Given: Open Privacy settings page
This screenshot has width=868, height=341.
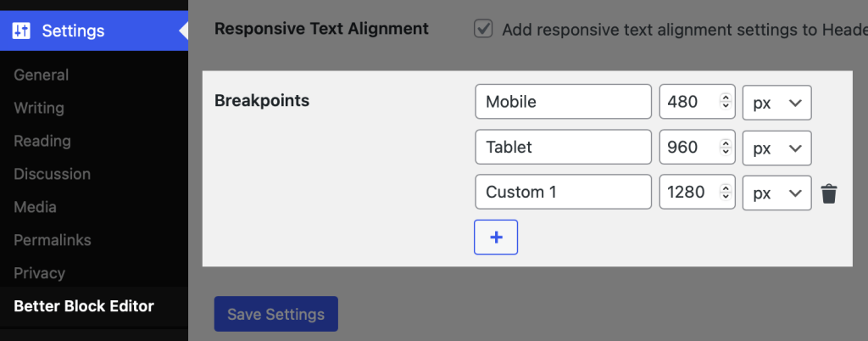Looking at the screenshot, I should click(x=39, y=273).
